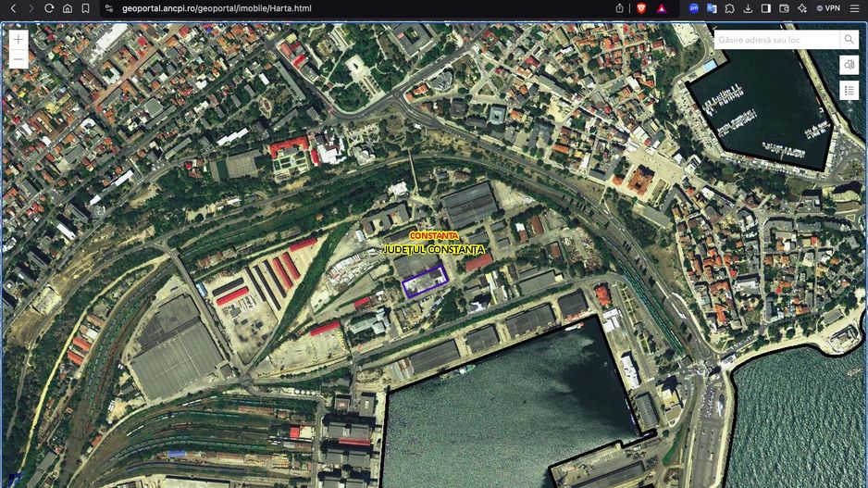Image resolution: width=868 pixels, height=488 pixels.
Task: Click the purple outlined parcel on map
Action: pos(425,282)
